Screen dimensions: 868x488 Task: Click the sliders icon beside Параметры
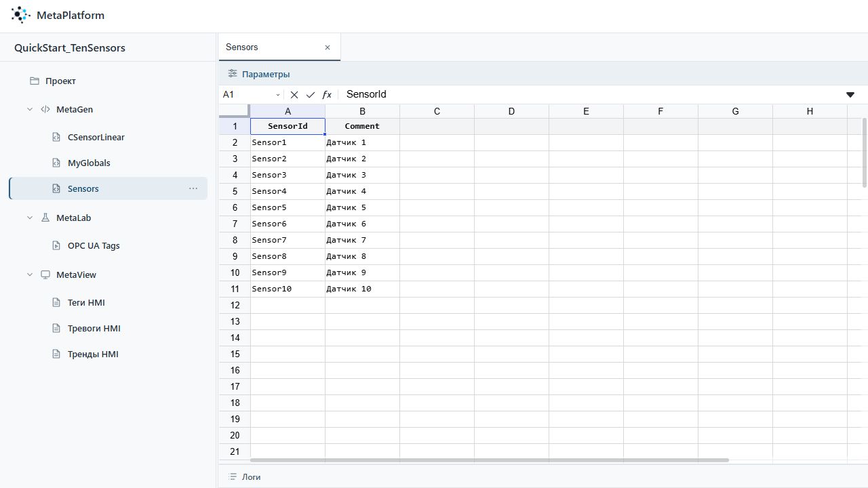point(233,74)
